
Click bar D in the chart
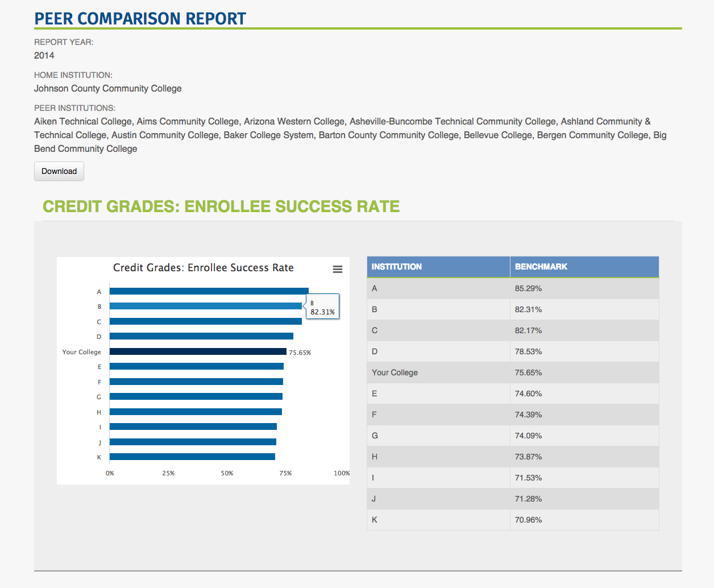click(x=201, y=336)
